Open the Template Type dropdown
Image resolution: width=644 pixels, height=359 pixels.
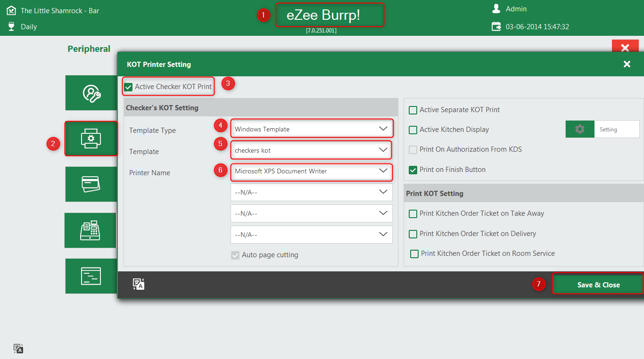point(312,129)
